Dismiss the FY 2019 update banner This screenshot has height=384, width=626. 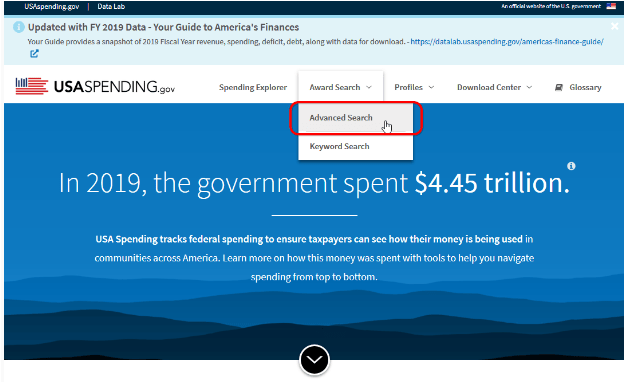614,26
